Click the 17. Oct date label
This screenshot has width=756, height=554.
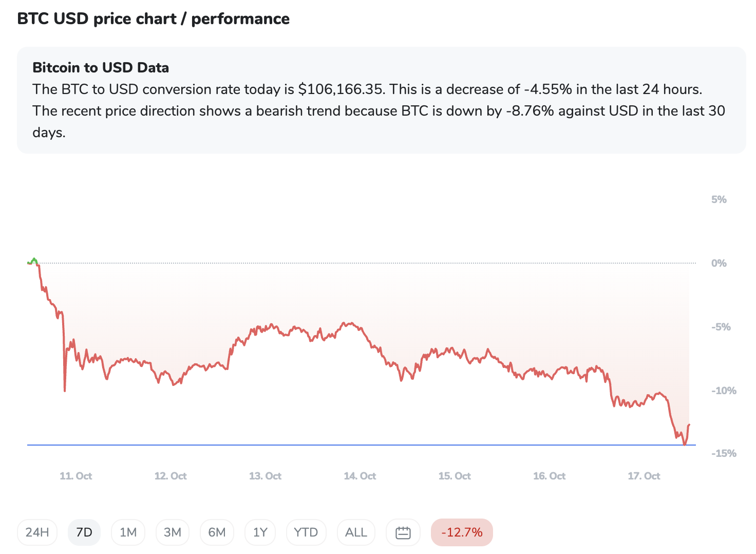(644, 476)
